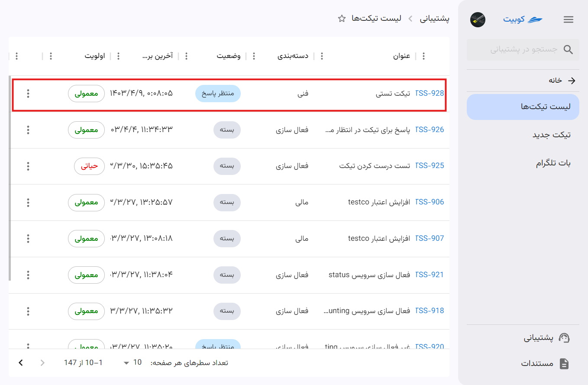The height and width of the screenshot is (385, 588).
Task: Open row actions for TSS-925
Action: coord(28,166)
